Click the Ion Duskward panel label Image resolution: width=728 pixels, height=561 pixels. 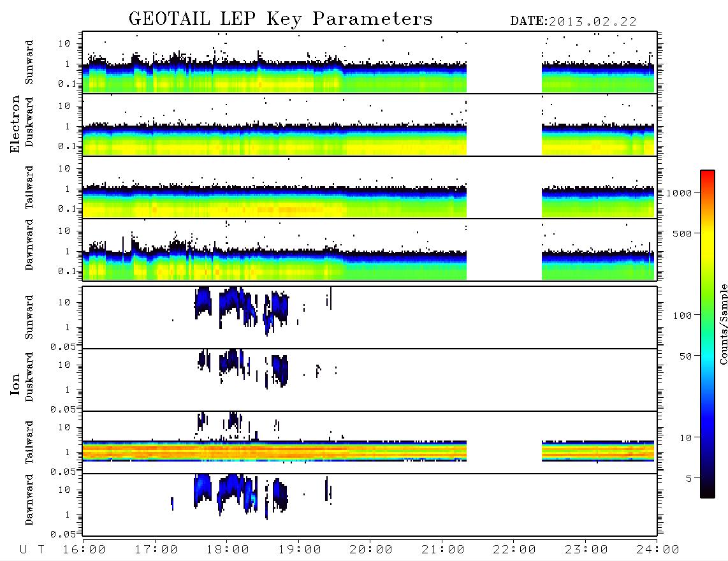pos(29,377)
